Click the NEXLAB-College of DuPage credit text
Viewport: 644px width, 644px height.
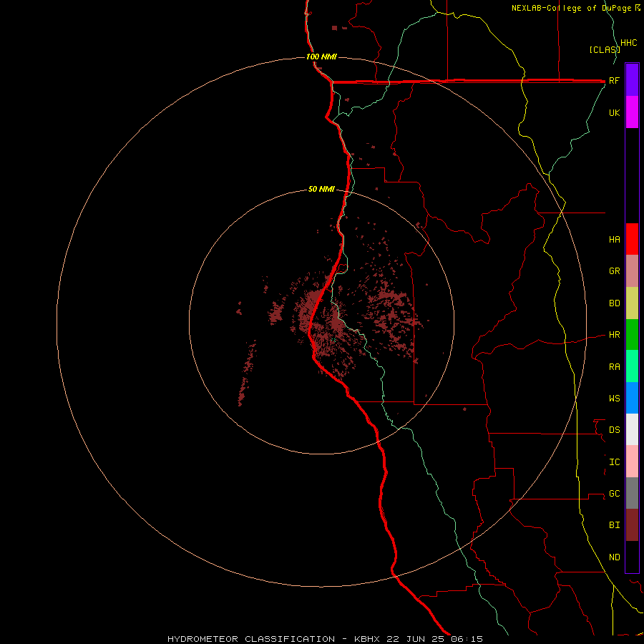point(572,8)
